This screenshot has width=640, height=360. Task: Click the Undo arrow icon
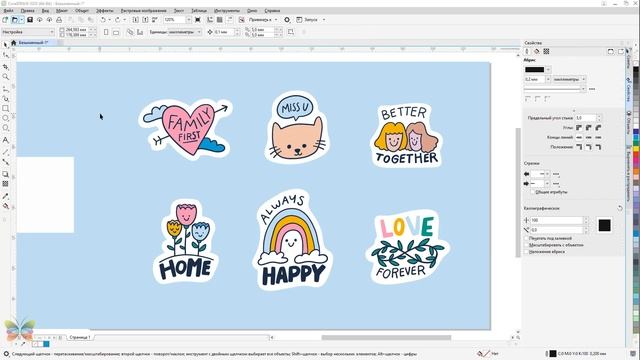[103, 20]
